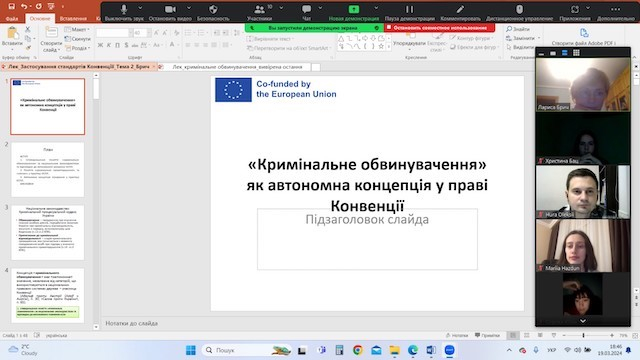The height and width of the screenshot is (360, 640).
Task: Expand share options arrow beside New Share
Action: coord(376,8)
